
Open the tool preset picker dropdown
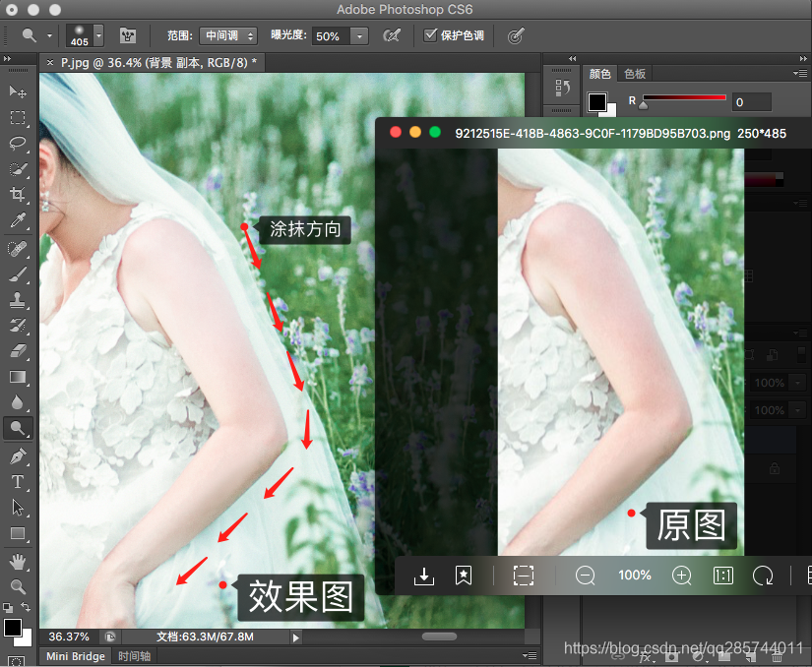(50, 35)
